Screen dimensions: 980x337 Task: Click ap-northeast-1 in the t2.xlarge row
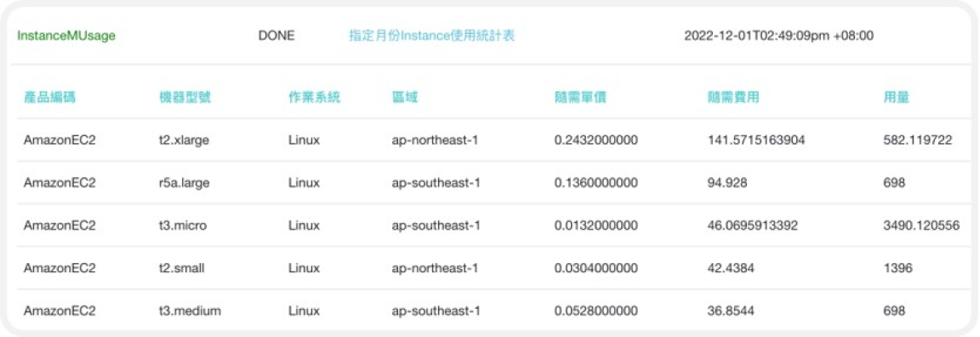[x=435, y=140]
